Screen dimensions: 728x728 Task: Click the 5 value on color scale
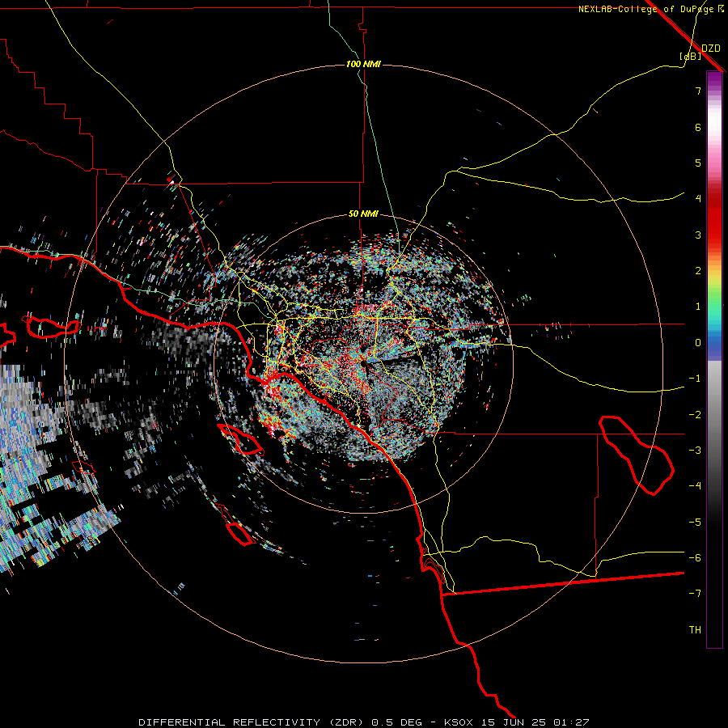(x=698, y=163)
